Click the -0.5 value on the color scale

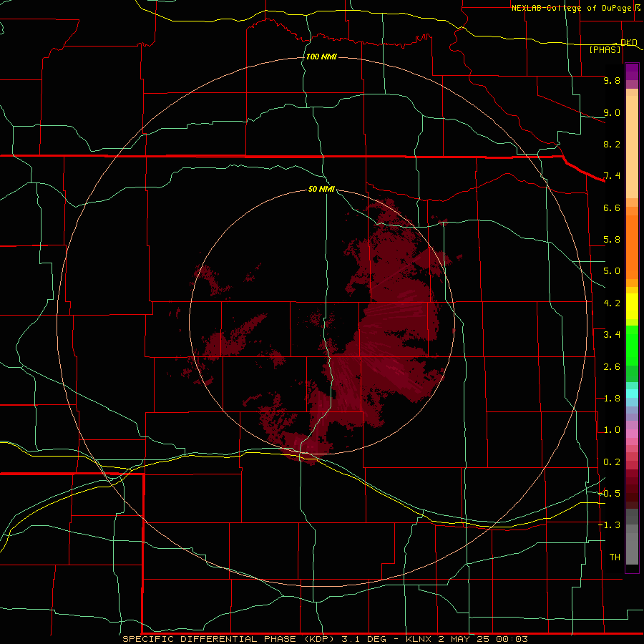tap(609, 494)
